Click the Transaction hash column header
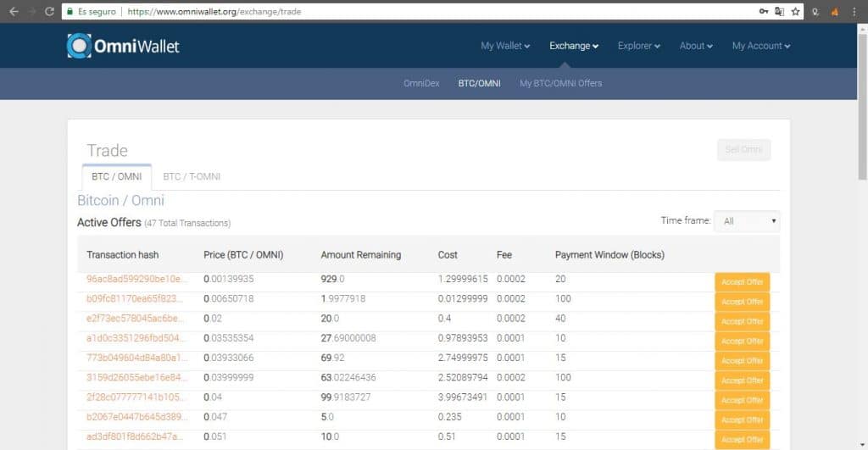This screenshot has width=868, height=450. [122, 254]
